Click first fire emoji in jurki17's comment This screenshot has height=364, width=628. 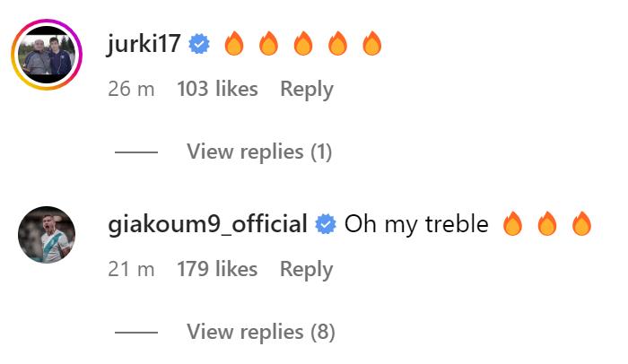click(234, 43)
